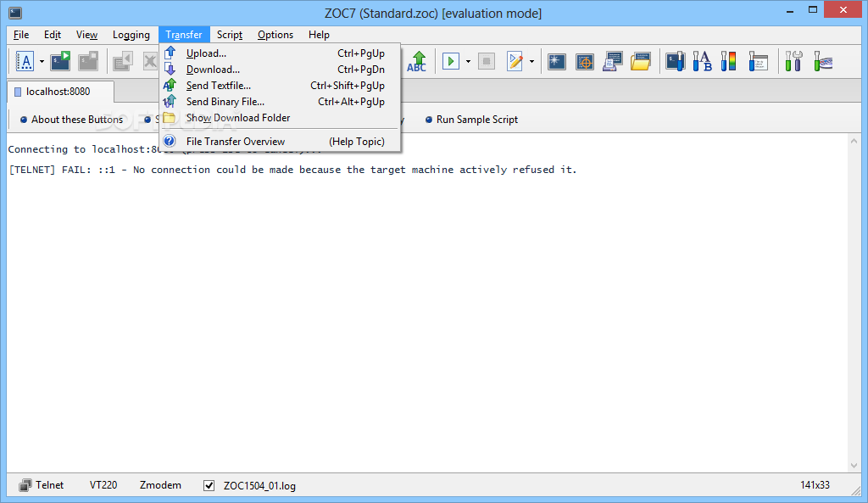
Task: Toggle the log file checkbox in status bar
Action: 209,485
